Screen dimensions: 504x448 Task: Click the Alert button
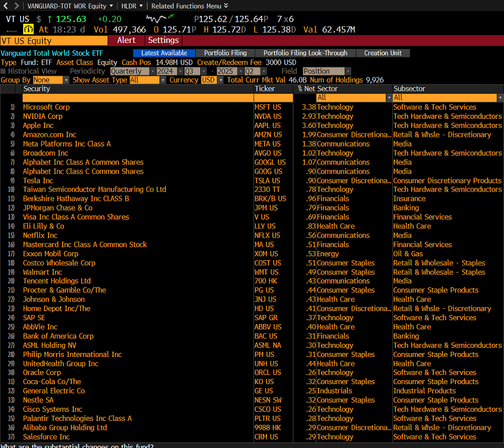(126, 41)
